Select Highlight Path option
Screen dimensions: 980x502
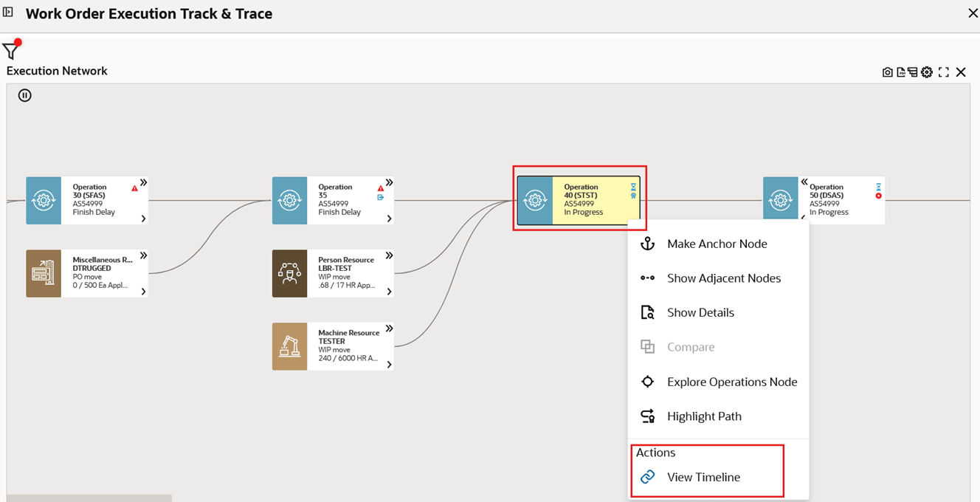[x=718, y=416]
